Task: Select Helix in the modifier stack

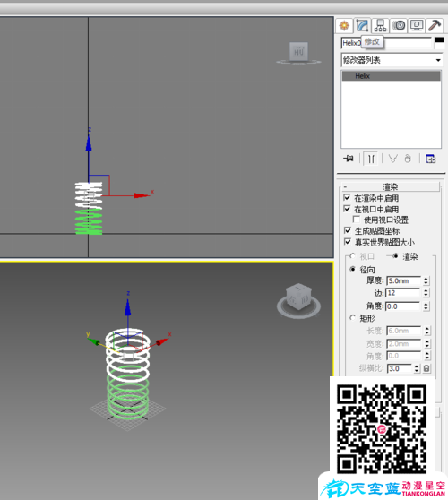Action: tap(391, 76)
